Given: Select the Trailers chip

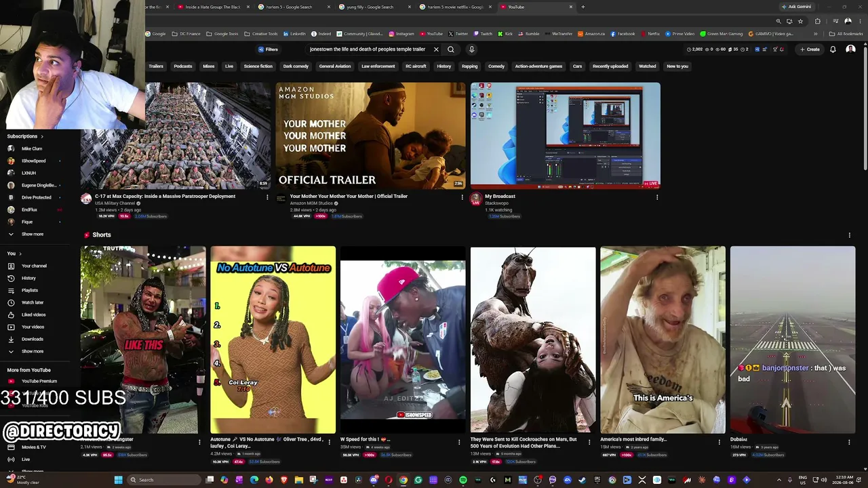Looking at the screenshot, I should coord(156,66).
